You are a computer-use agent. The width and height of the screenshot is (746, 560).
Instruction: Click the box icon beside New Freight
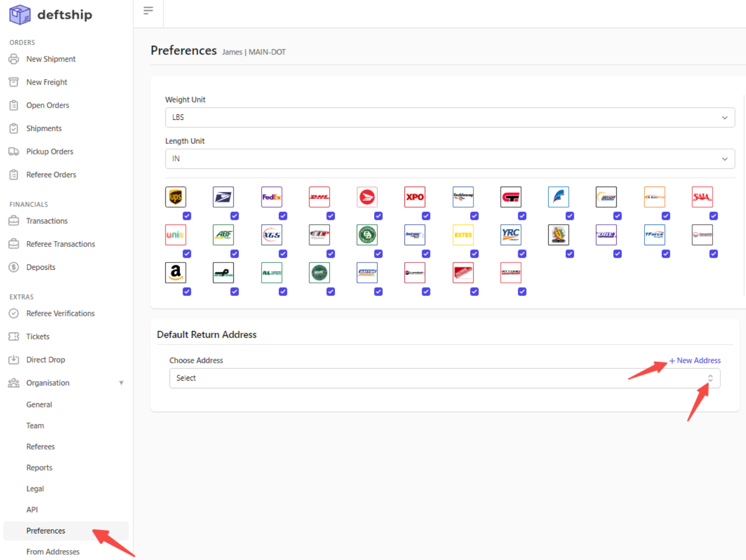tap(14, 82)
